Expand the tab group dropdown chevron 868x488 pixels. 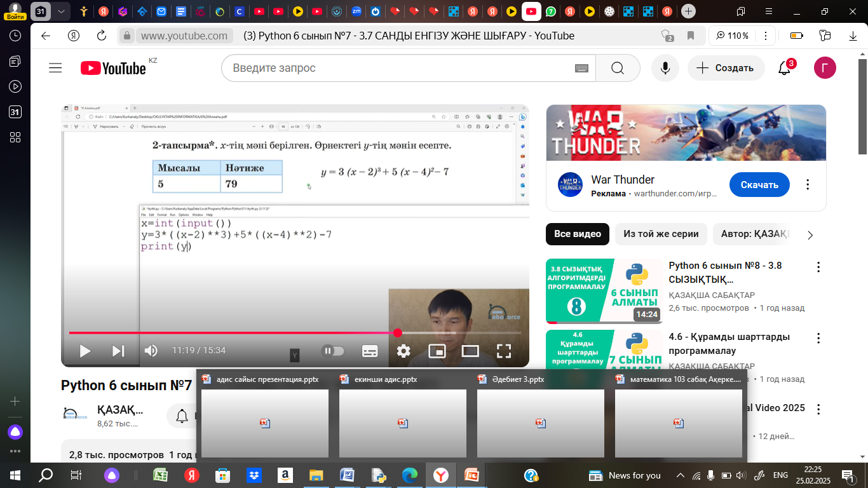click(x=61, y=11)
